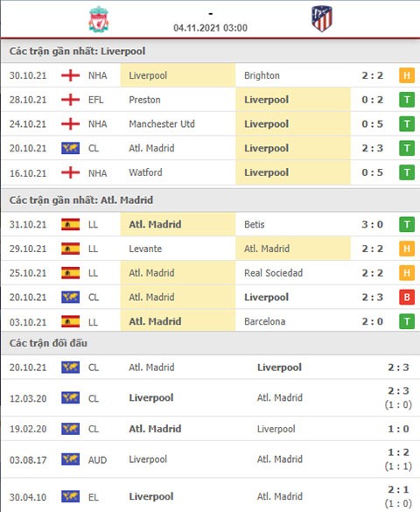Click the Europa League flag on 30.04.10 match
The height and width of the screenshot is (512, 420).
pyautogui.click(x=71, y=496)
